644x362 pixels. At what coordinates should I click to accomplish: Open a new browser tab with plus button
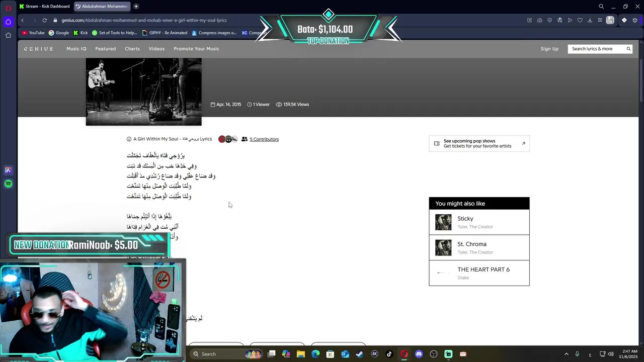coord(136,7)
